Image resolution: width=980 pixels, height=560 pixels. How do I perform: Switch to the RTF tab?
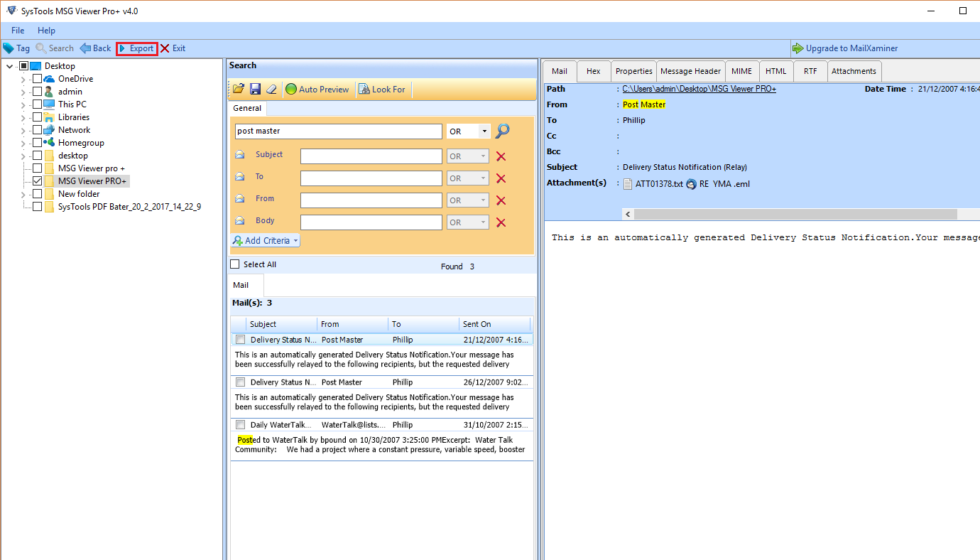click(810, 71)
